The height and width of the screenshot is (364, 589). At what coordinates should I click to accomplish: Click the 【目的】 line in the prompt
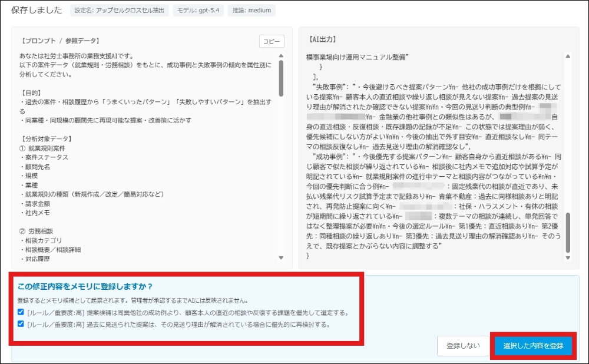pos(32,93)
